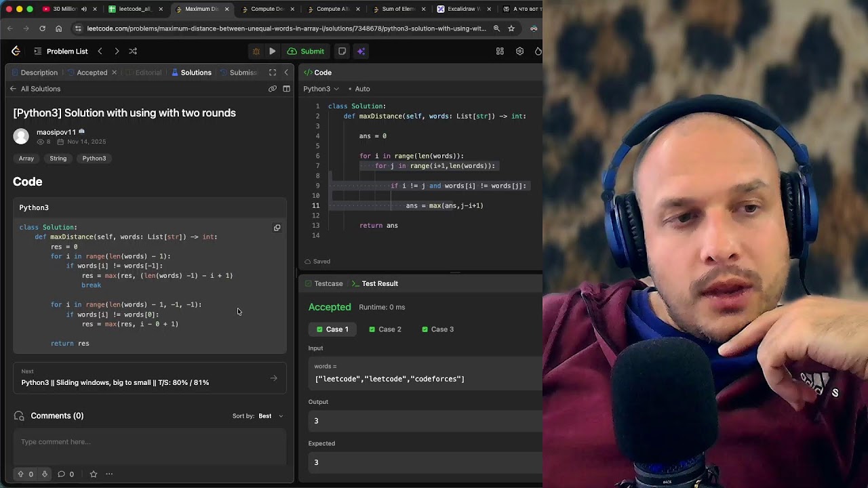Select the String tag
This screenshot has height=488, width=868.
(58, 158)
